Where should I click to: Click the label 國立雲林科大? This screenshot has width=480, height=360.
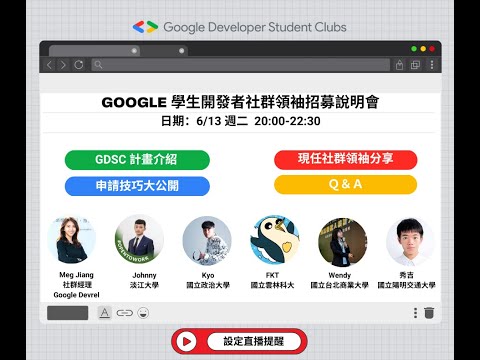pos(272,285)
